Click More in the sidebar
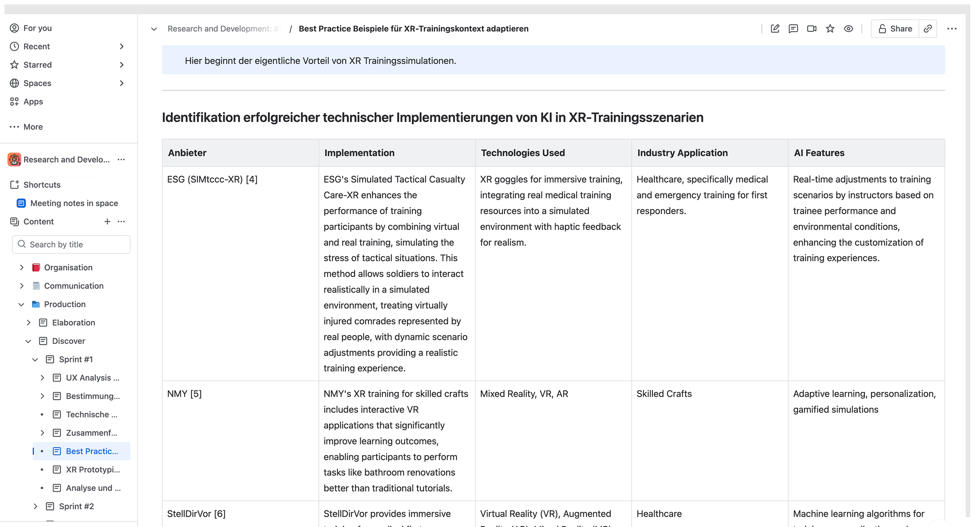This screenshot has height=527, width=980. coord(33,127)
